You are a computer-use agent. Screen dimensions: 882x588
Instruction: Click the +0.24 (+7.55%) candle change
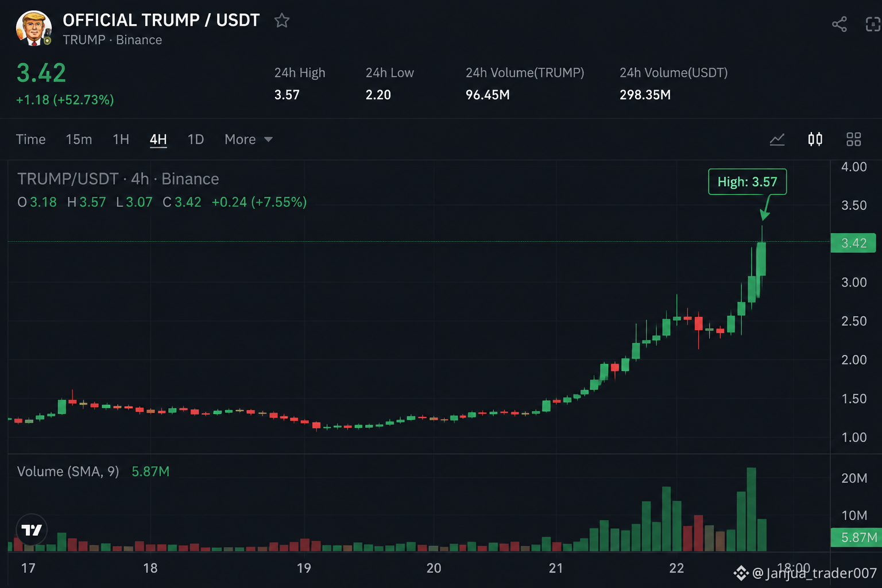(259, 202)
